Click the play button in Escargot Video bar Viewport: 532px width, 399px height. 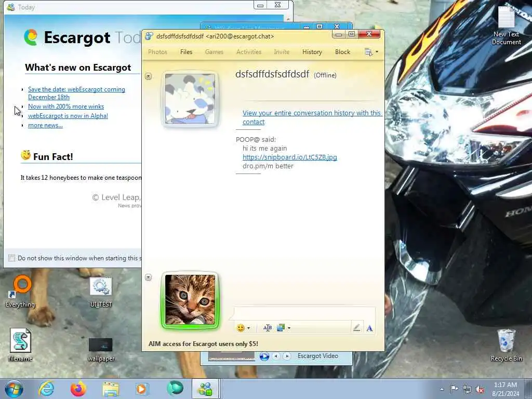click(x=264, y=356)
